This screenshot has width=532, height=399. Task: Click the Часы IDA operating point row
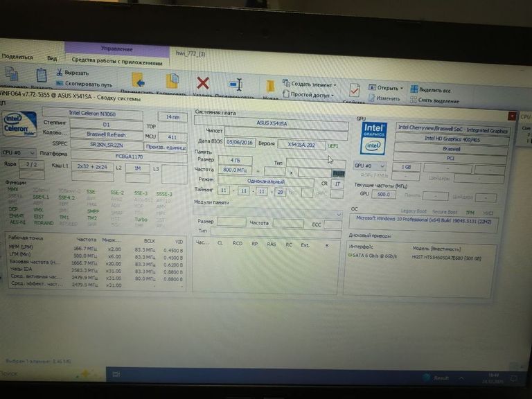coord(96,270)
